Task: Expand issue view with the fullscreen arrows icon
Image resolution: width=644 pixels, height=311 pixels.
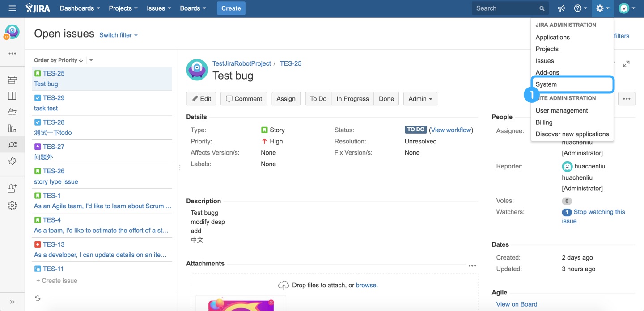Action: click(x=626, y=64)
